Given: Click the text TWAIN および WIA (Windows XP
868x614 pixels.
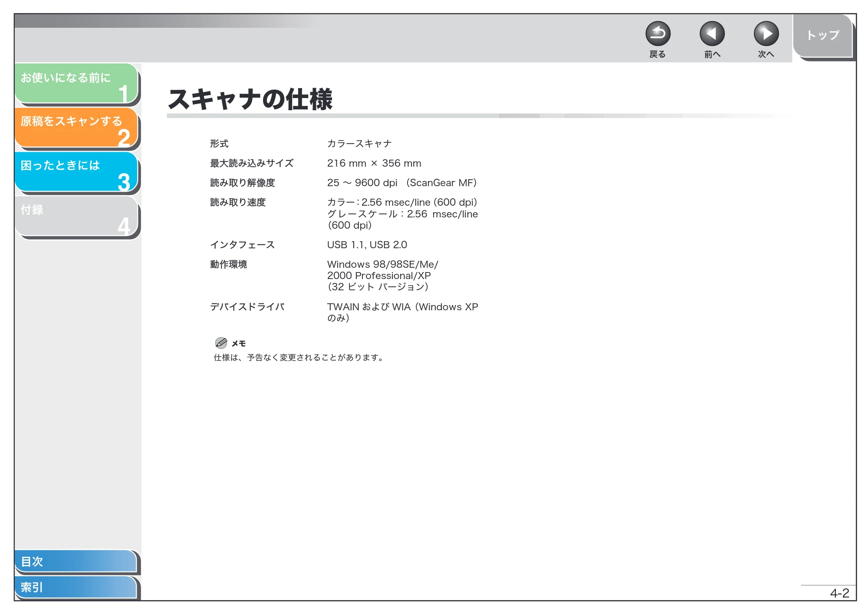Looking at the screenshot, I should pyautogui.click(x=402, y=307).
